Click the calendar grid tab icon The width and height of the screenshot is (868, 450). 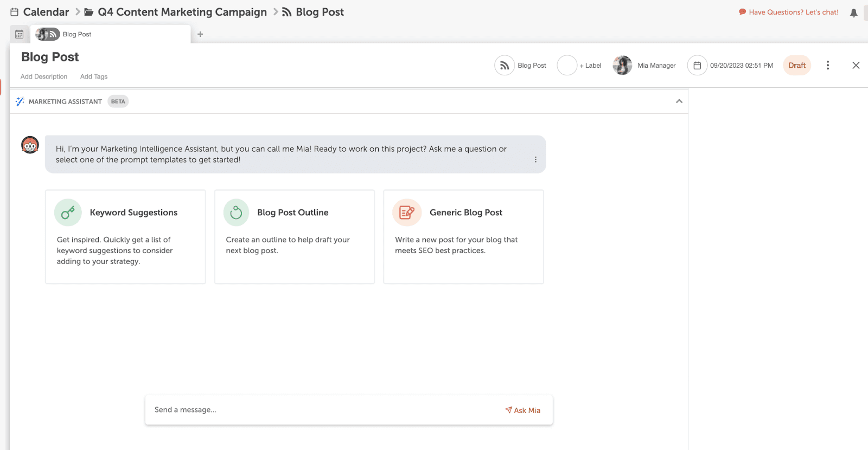[x=20, y=34]
